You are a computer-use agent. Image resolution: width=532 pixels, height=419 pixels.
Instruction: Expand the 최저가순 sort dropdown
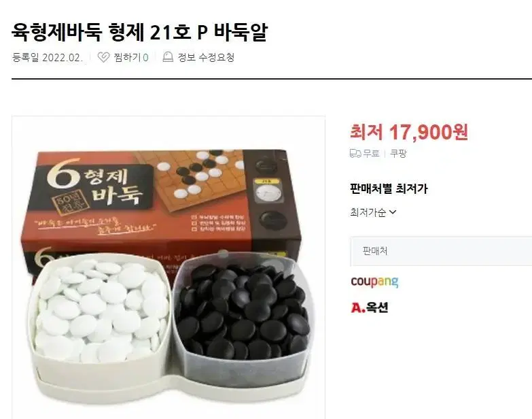[x=373, y=212]
